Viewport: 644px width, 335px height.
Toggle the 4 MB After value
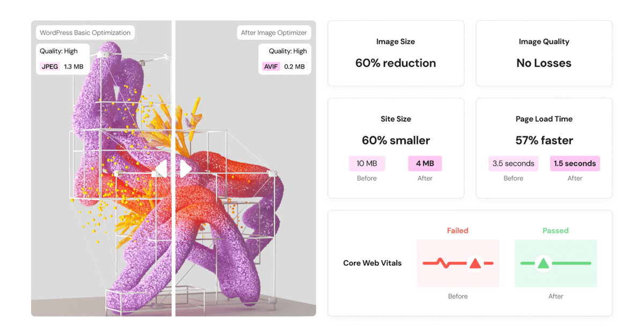coord(425,163)
